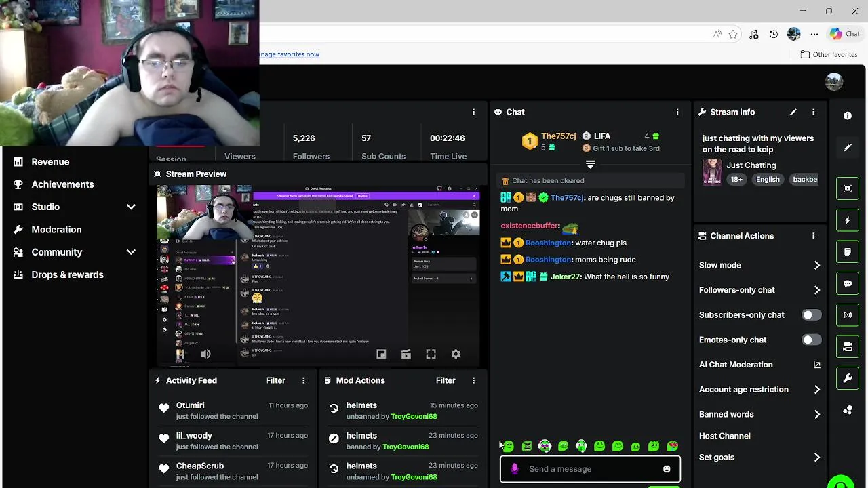The width and height of the screenshot is (868, 488).
Task: Open Other favorites folder
Action: (829, 54)
